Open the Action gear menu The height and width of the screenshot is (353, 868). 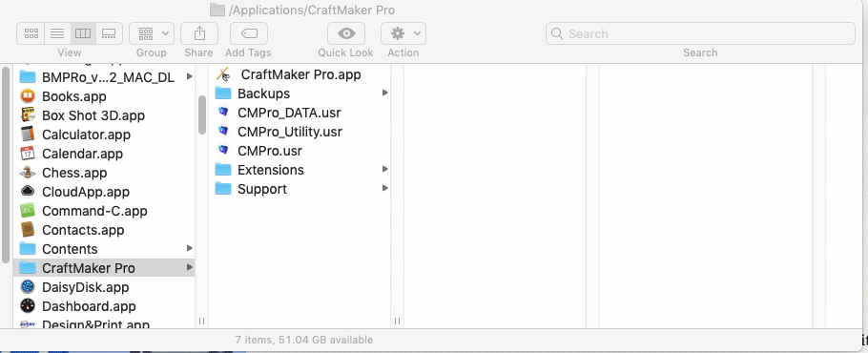coord(403,33)
